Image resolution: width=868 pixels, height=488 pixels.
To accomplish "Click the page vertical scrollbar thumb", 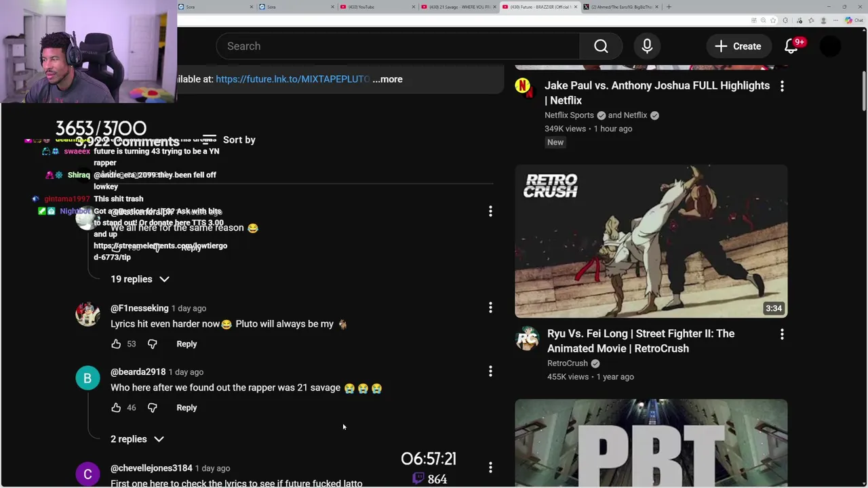I will tap(865, 91).
